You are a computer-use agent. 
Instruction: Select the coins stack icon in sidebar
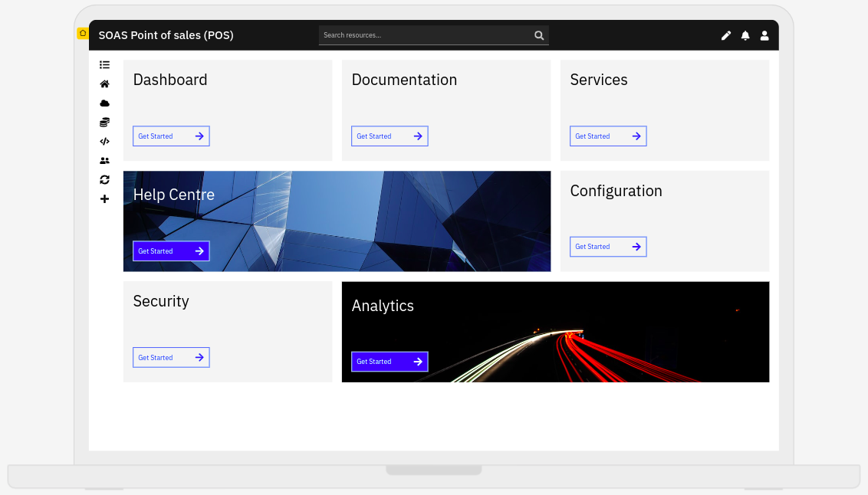tap(104, 123)
